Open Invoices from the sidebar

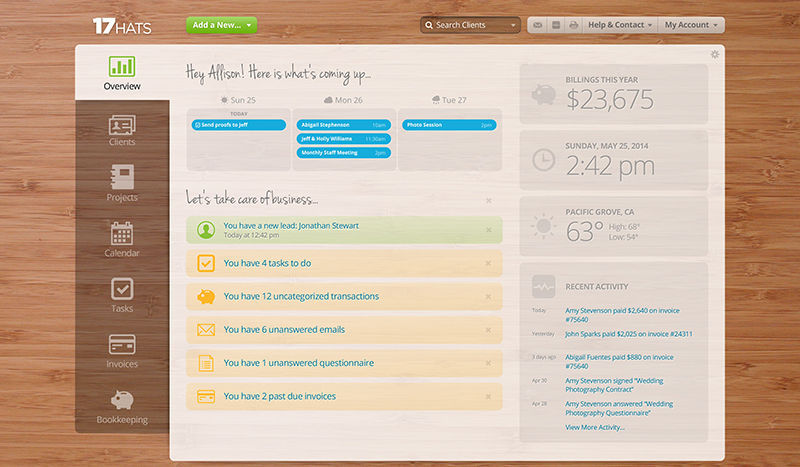(x=122, y=351)
